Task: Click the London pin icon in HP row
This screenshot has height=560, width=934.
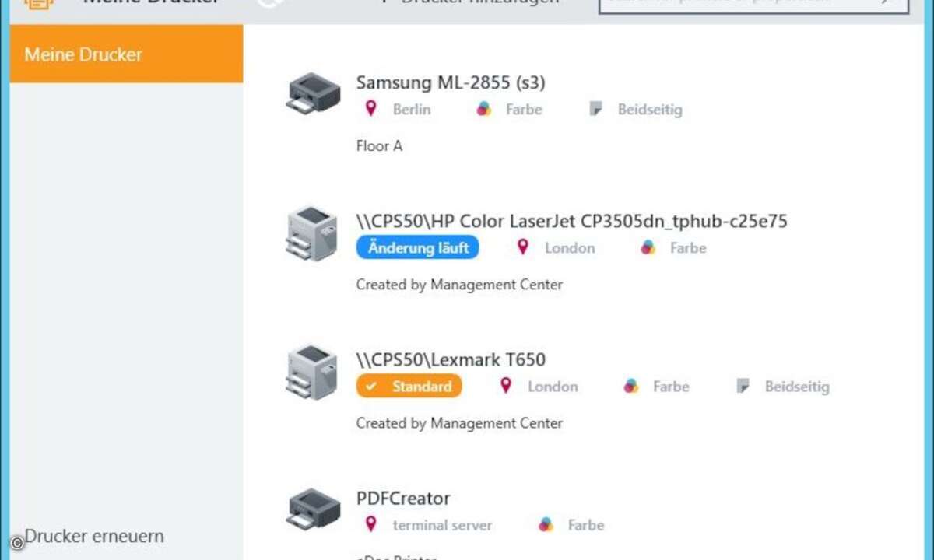Action: coord(523,247)
